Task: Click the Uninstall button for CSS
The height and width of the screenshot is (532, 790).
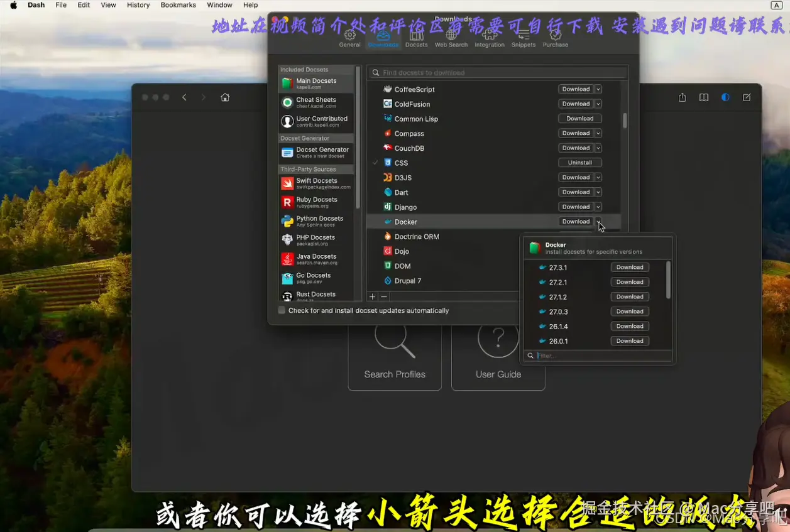Action: (579, 162)
